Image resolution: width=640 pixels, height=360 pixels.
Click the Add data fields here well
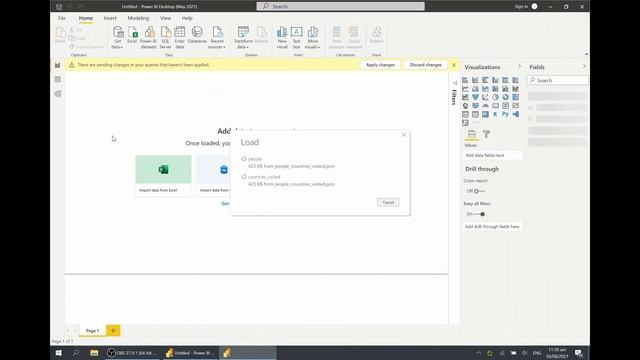492,155
